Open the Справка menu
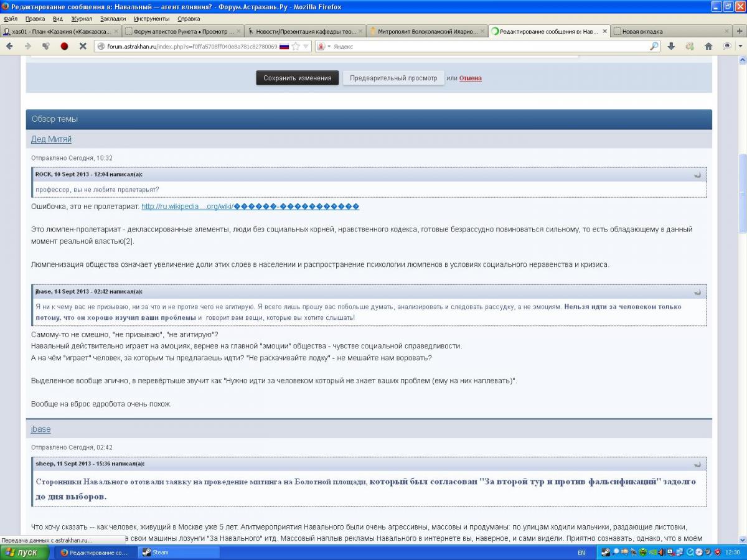 pyautogui.click(x=189, y=19)
